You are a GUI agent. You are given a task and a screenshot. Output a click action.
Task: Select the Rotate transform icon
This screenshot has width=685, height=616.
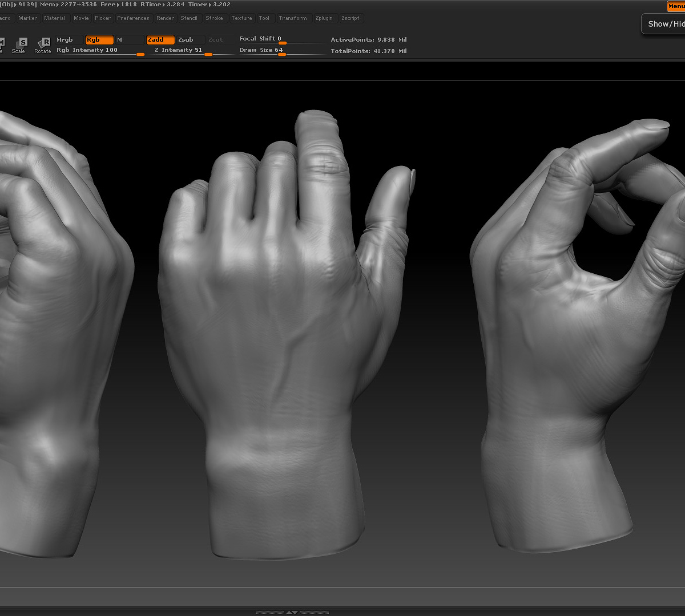click(43, 46)
